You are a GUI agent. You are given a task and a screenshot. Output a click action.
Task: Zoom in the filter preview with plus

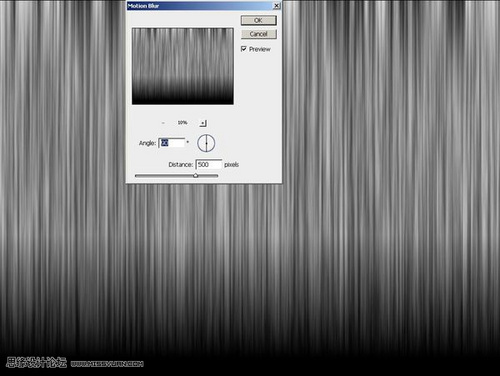tap(203, 123)
